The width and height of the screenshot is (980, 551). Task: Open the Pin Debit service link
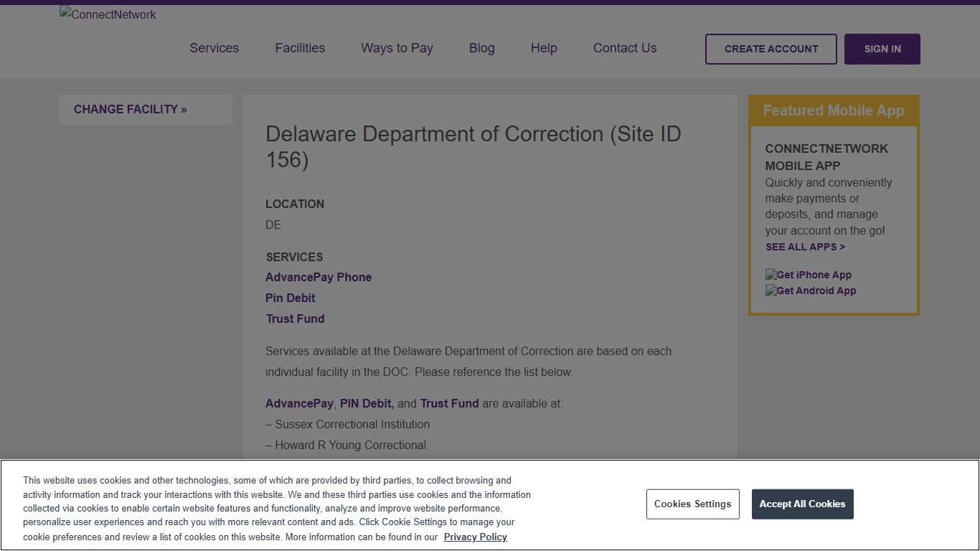coord(290,298)
